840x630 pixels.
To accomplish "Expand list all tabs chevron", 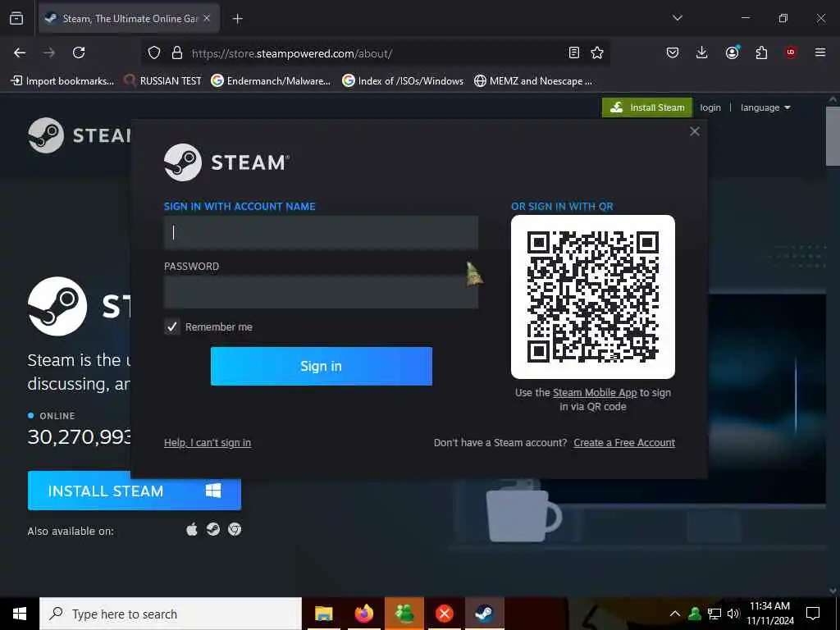I will click(x=677, y=18).
